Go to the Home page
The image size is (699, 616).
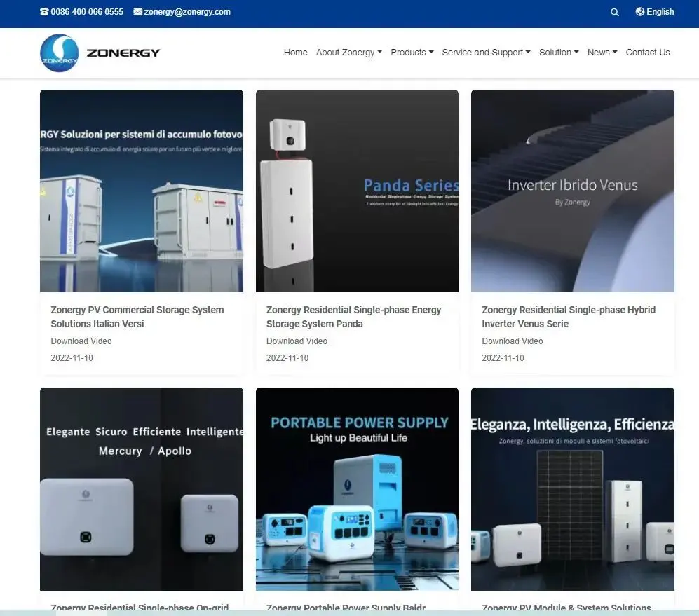[296, 52]
